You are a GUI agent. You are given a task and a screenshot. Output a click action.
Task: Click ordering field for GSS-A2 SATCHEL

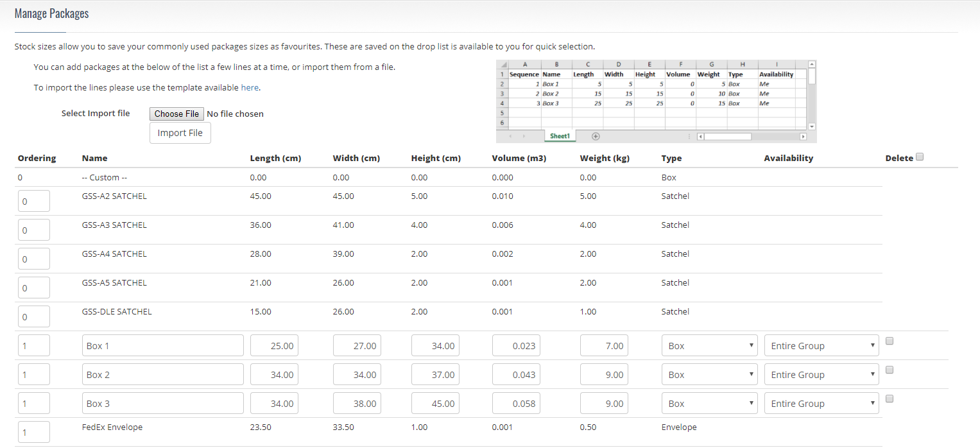pos(34,201)
